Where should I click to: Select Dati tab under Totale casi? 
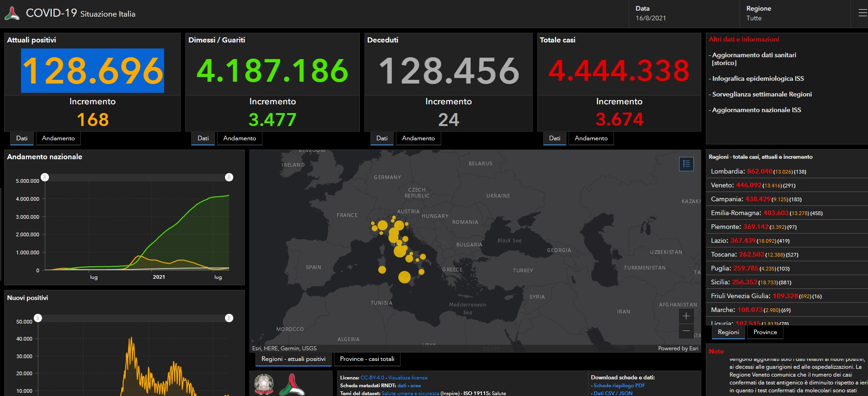[x=554, y=138]
